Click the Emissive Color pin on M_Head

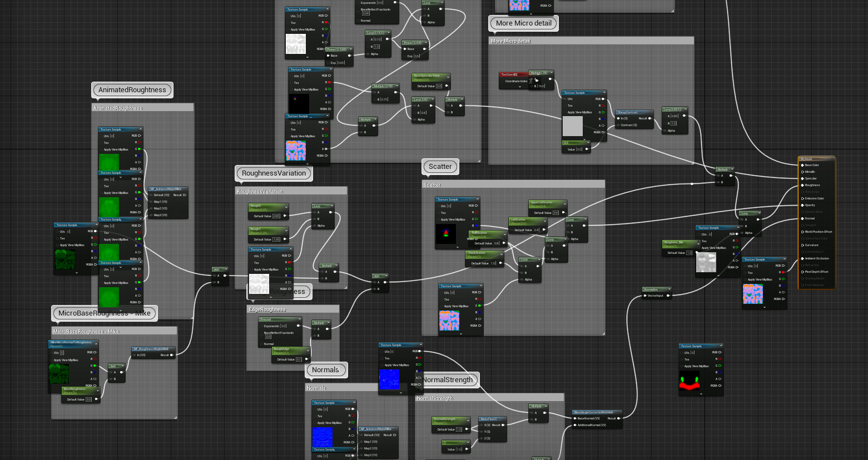pos(802,198)
